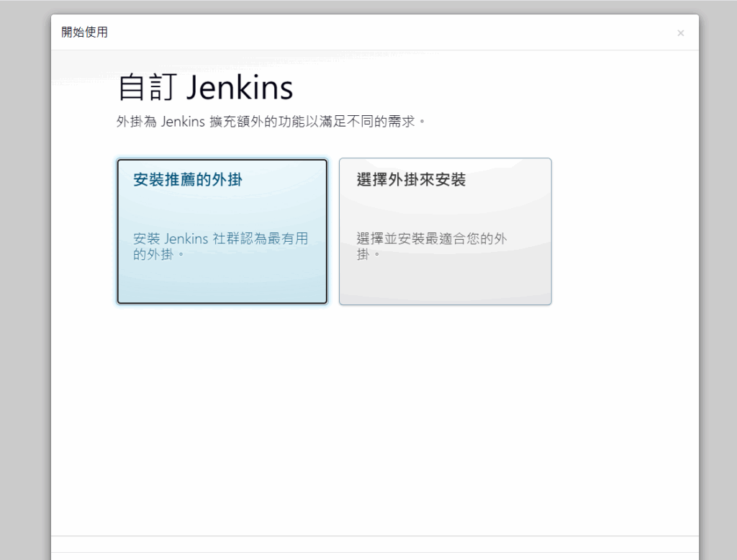737x560 pixels.
Task: Click the gray backdrop left of the dialog
Action: tap(25, 288)
